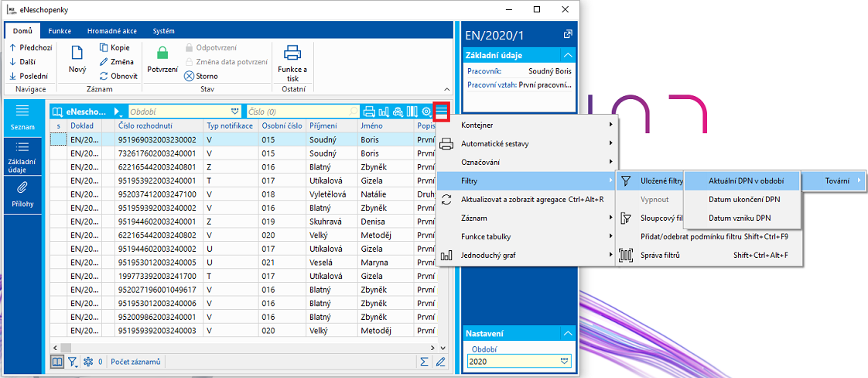Select Filtry menu entry
The width and height of the screenshot is (868, 378).
tap(528, 180)
